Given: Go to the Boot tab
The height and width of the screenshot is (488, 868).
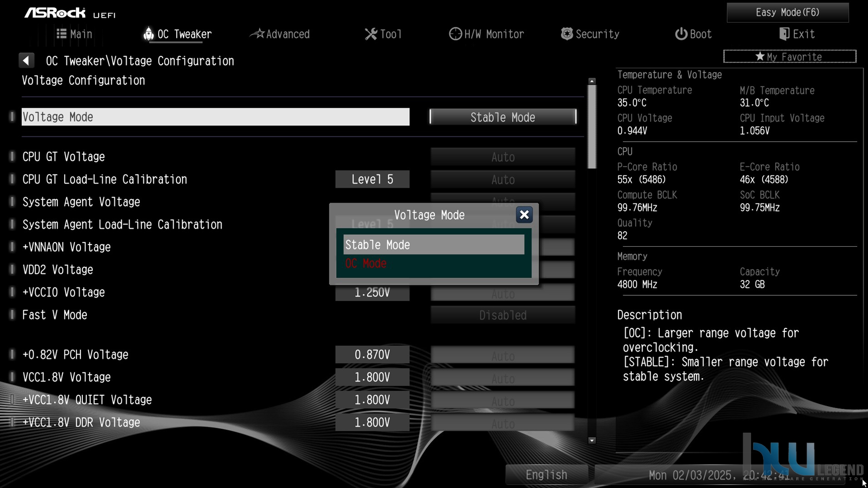Looking at the screenshot, I should point(693,34).
